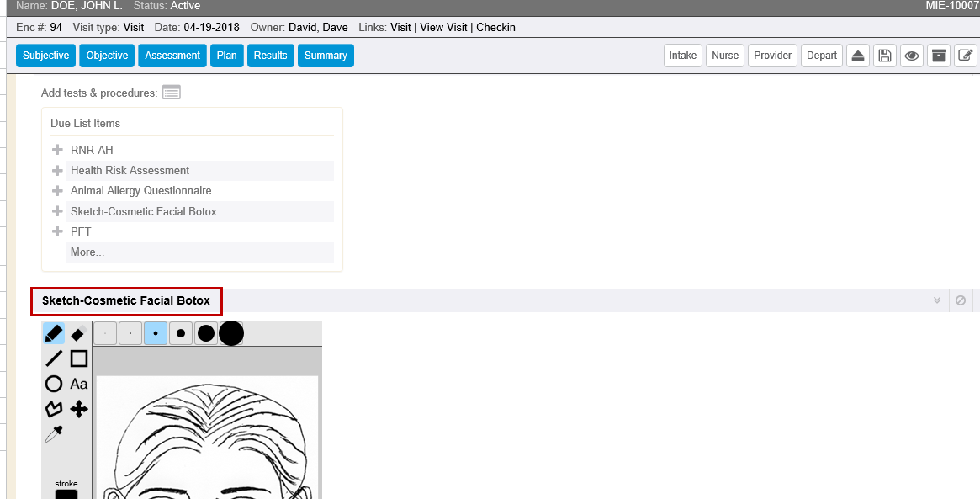Pick the circle shape tool
The height and width of the screenshot is (499, 980).
click(x=54, y=384)
